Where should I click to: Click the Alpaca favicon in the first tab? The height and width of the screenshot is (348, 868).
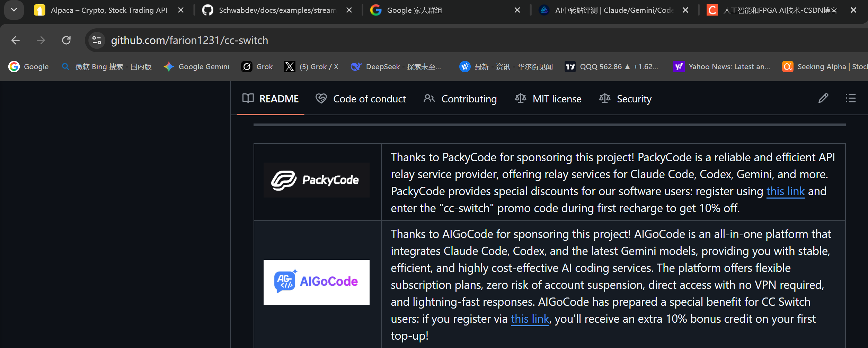39,10
